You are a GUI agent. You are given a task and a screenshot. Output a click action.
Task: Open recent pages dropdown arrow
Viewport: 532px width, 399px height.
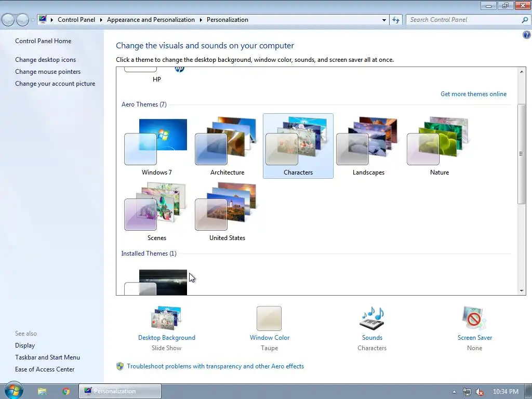coord(33,20)
